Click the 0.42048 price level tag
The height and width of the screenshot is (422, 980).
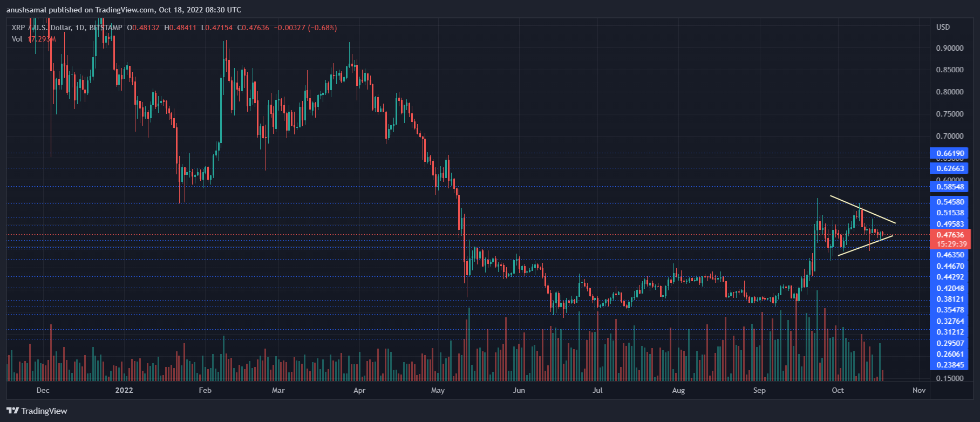pyautogui.click(x=949, y=288)
